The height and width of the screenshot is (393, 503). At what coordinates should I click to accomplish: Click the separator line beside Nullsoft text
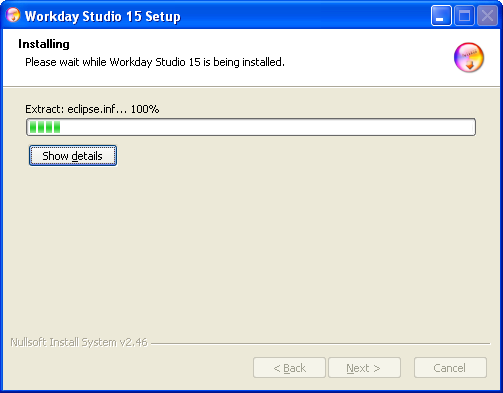tap(321, 343)
